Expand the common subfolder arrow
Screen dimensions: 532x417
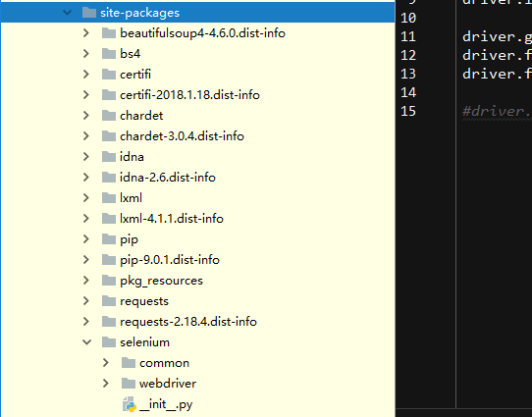click(x=106, y=363)
